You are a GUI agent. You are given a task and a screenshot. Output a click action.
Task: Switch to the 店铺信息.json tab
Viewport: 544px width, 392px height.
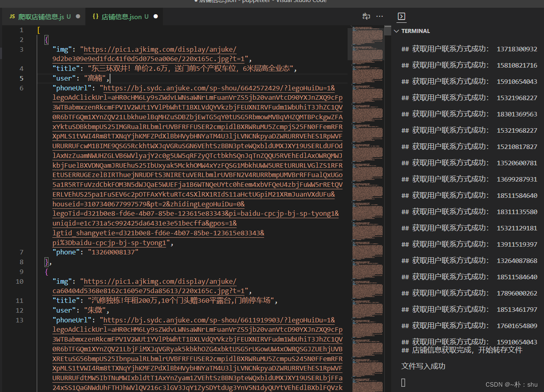click(124, 17)
